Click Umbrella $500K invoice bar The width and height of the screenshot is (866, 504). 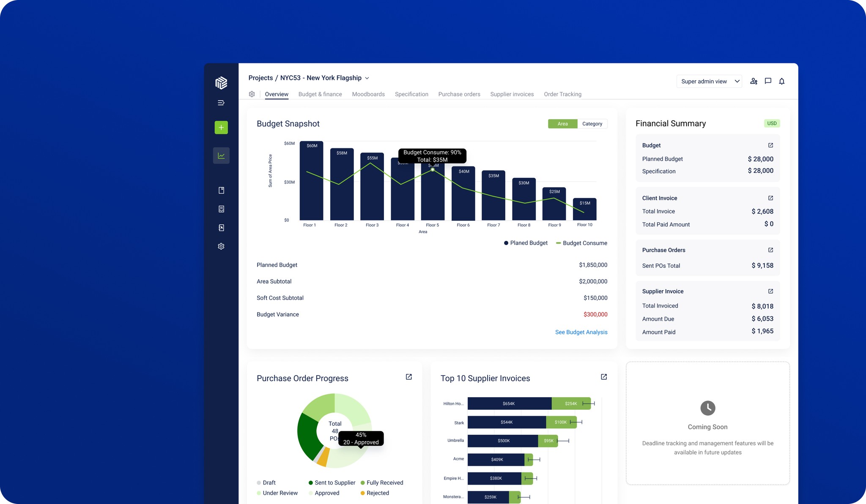(503, 441)
